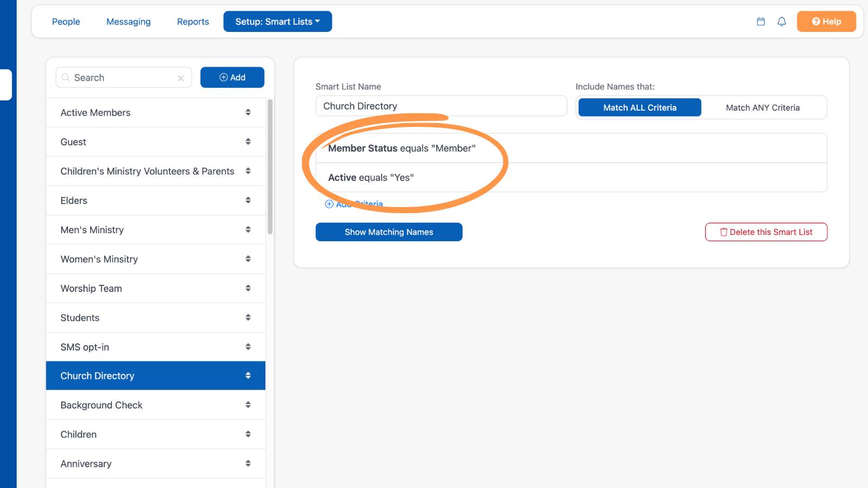Click sort handle for SMS opt-in
Viewport: 868px width, 488px height.
coord(248,346)
